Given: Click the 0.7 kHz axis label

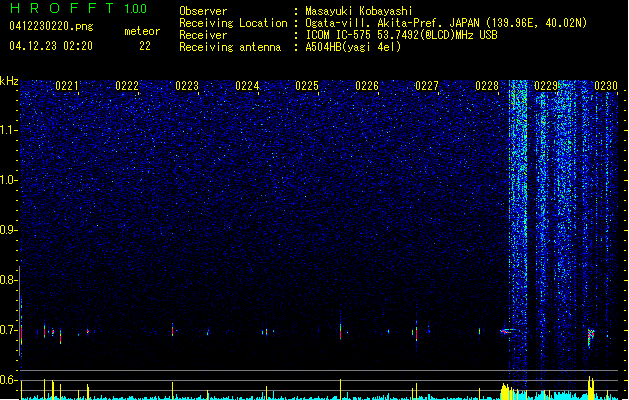Looking at the screenshot, I should [x=9, y=330].
